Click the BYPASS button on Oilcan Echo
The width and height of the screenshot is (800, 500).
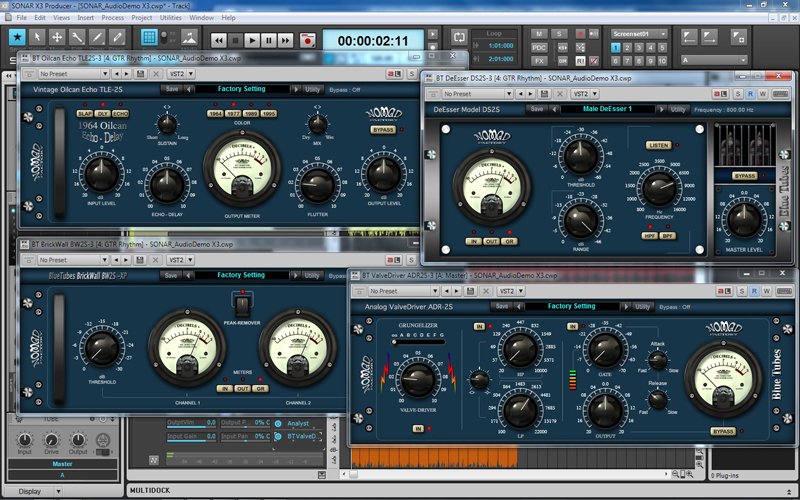pyautogui.click(x=383, y=130)
